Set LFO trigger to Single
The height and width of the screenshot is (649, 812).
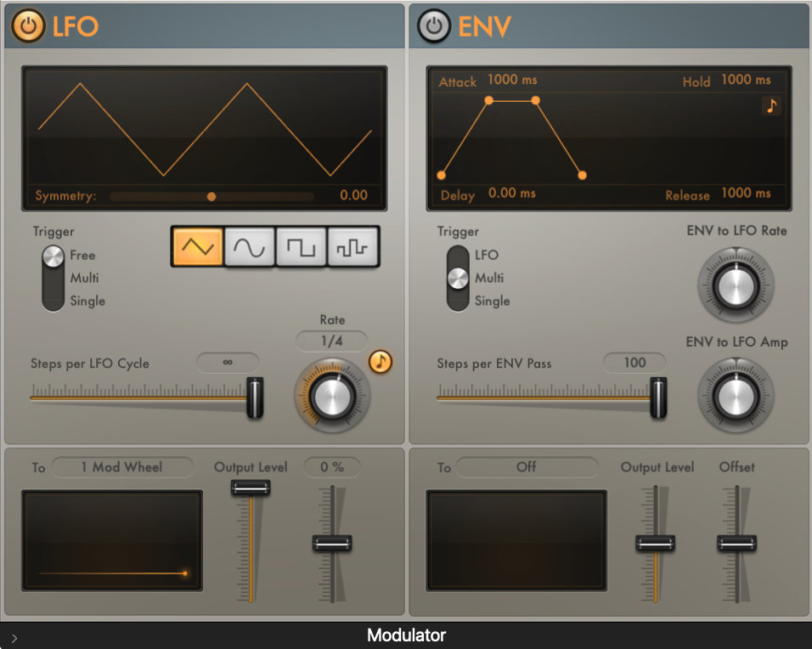(87, 301)
